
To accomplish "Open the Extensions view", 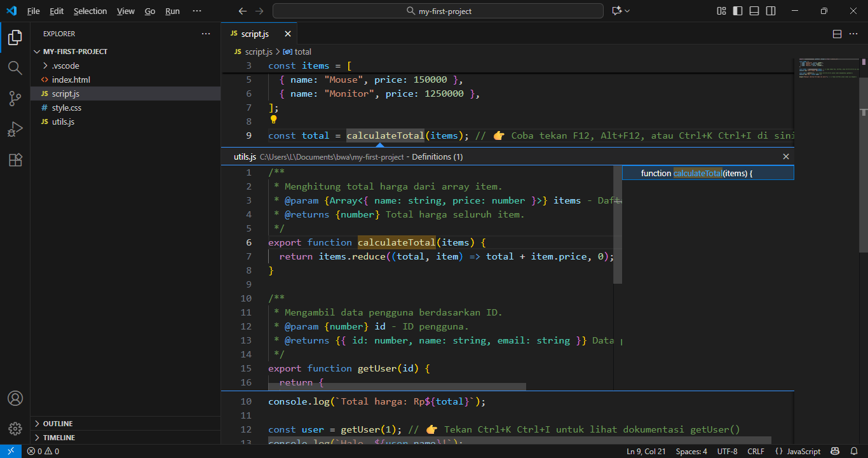I will pos(15,160).
